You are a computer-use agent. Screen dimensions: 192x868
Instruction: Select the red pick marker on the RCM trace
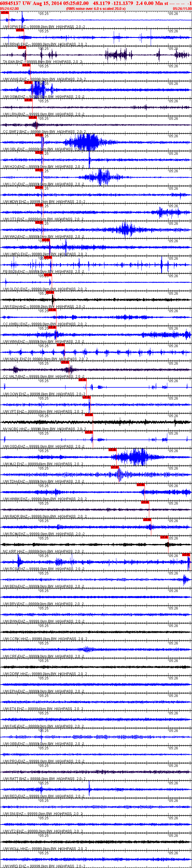pos(147,520)
